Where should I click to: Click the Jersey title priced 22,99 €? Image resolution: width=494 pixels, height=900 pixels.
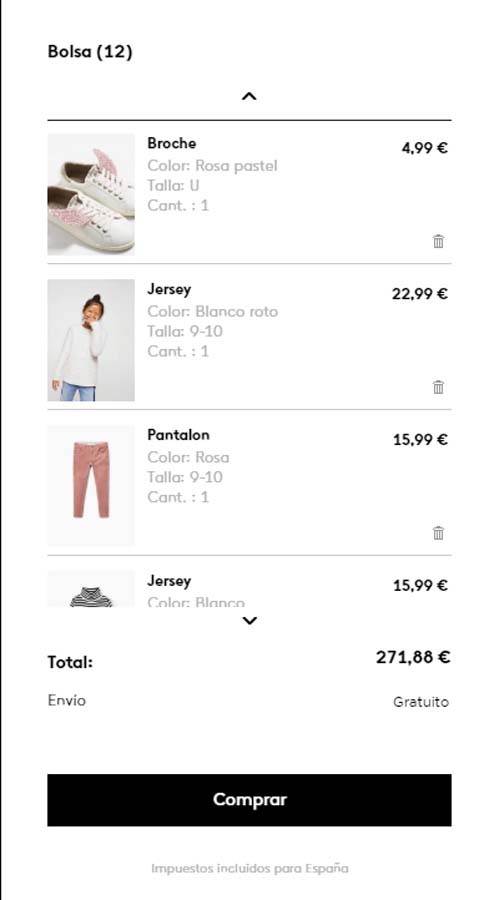(169, 289)
